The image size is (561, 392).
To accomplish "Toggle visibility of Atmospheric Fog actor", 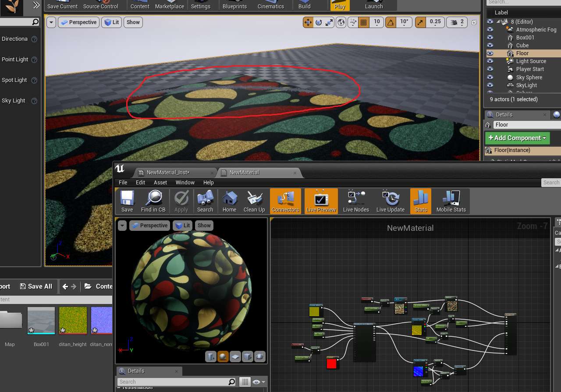I will pyautogui.click(x=490, y=30).
